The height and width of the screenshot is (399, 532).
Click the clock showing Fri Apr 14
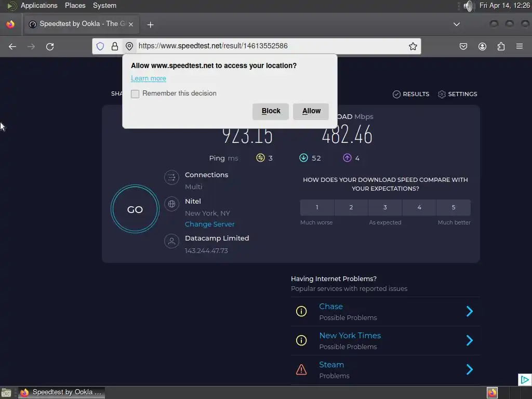504,5
